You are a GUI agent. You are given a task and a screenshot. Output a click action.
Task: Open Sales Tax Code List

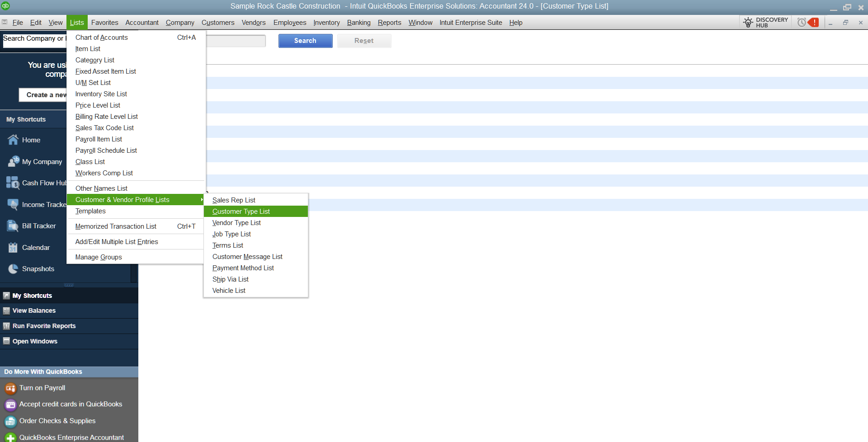(x=136, y=128)
